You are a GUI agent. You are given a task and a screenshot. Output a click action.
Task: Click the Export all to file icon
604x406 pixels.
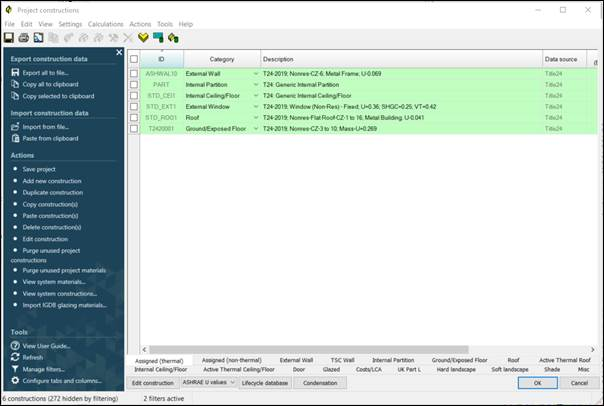click(x=15, y=73)
